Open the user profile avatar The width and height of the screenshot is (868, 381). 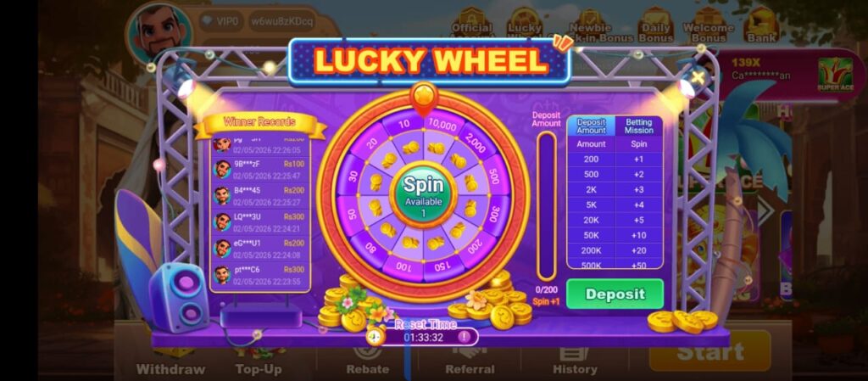point(159,31)
